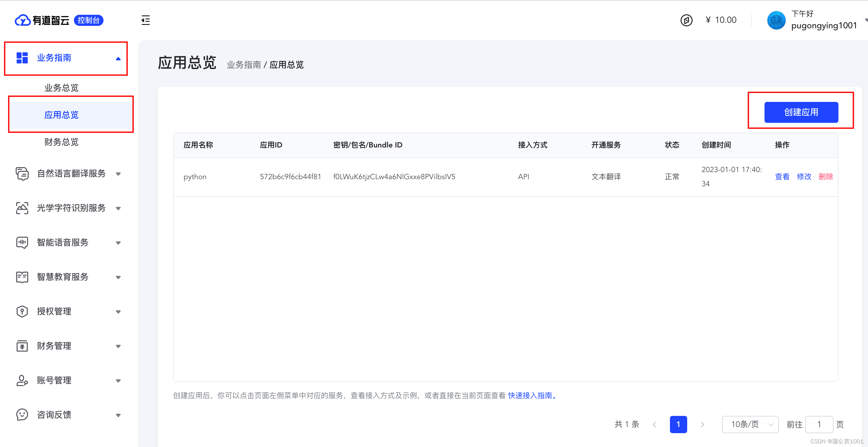The image size is (868, 447).
Task: Click the 授权管理 shield icon
Action: pyautogui.click(x=22, y=311)
